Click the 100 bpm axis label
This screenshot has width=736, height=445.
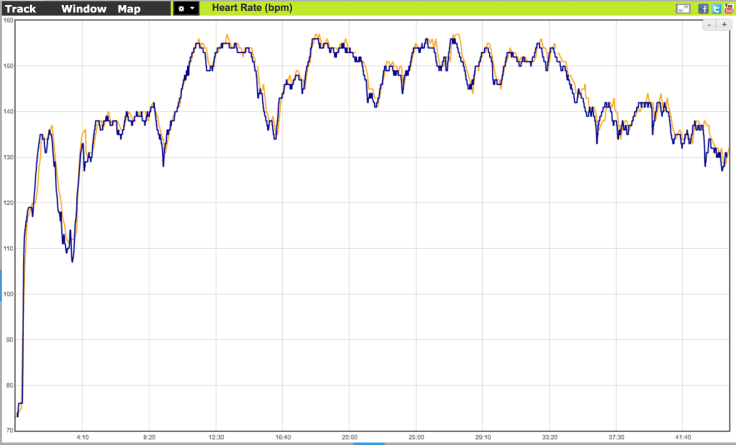tap(7, 294)
